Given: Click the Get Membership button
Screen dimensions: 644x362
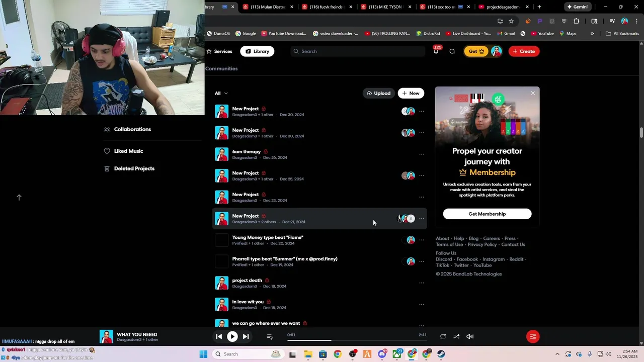Looking at the screenshot, I should 487,214.
